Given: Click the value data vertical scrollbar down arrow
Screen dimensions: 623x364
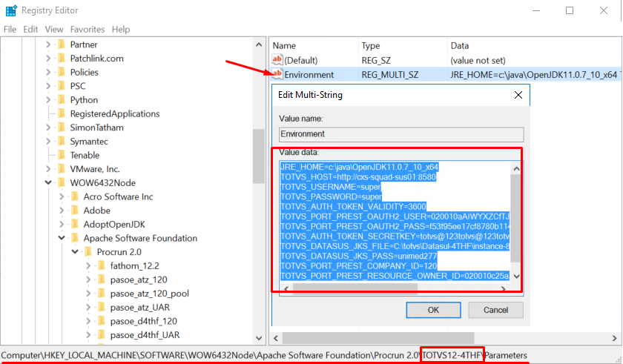Looking at the screenshot, I should (x=516, y=277).
